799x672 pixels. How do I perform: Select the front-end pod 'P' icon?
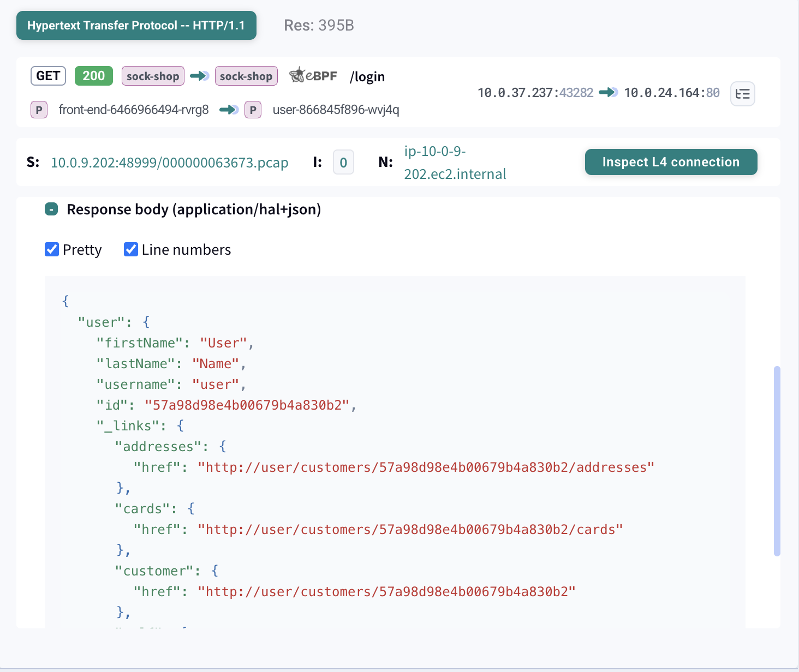coord(38,110)
